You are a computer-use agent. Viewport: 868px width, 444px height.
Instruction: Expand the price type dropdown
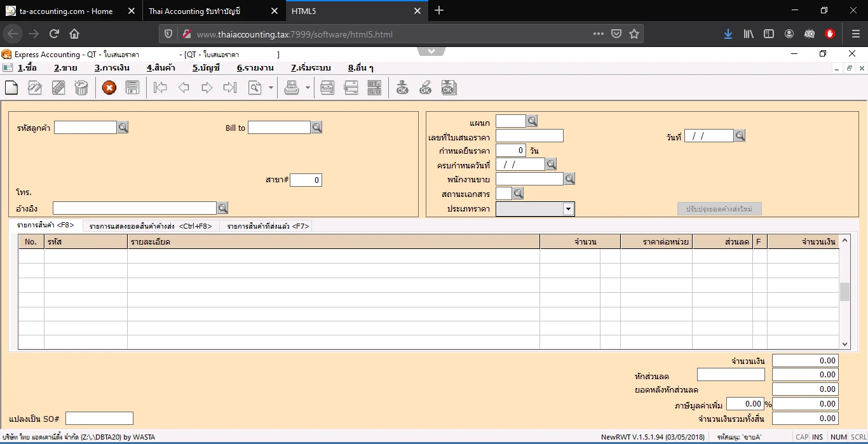point(568,209)
